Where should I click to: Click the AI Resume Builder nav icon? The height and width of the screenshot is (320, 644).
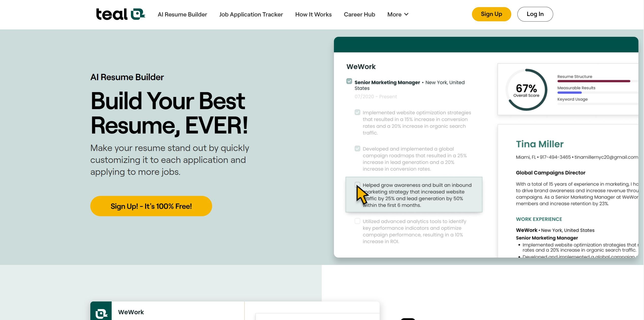[183, 14]
